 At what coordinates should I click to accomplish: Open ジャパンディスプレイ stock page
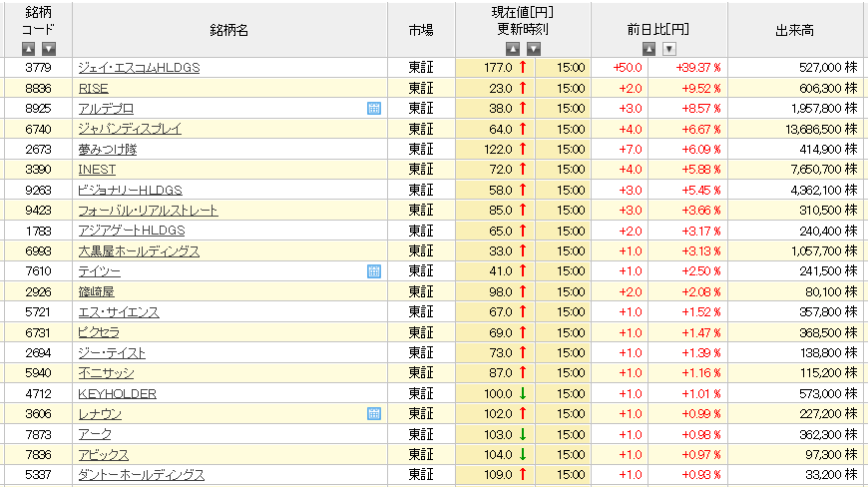pos(130,129)
